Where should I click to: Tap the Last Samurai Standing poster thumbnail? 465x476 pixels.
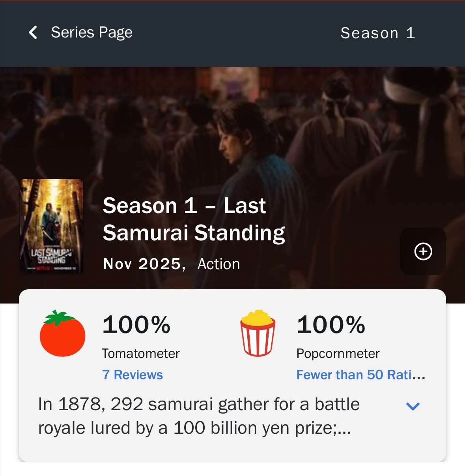pyautogui.click(x=52, y=227)
